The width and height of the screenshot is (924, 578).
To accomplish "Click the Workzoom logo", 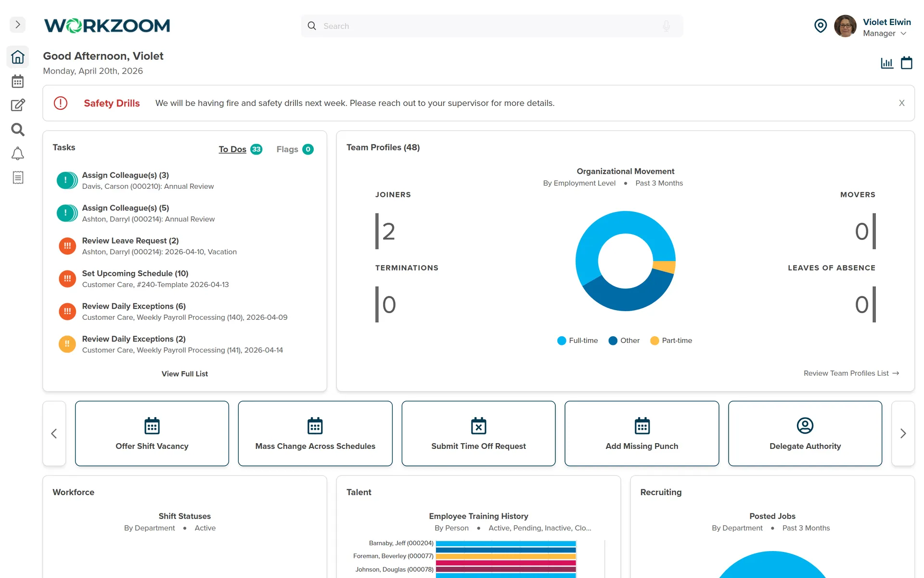I will (x=107, y=26).
